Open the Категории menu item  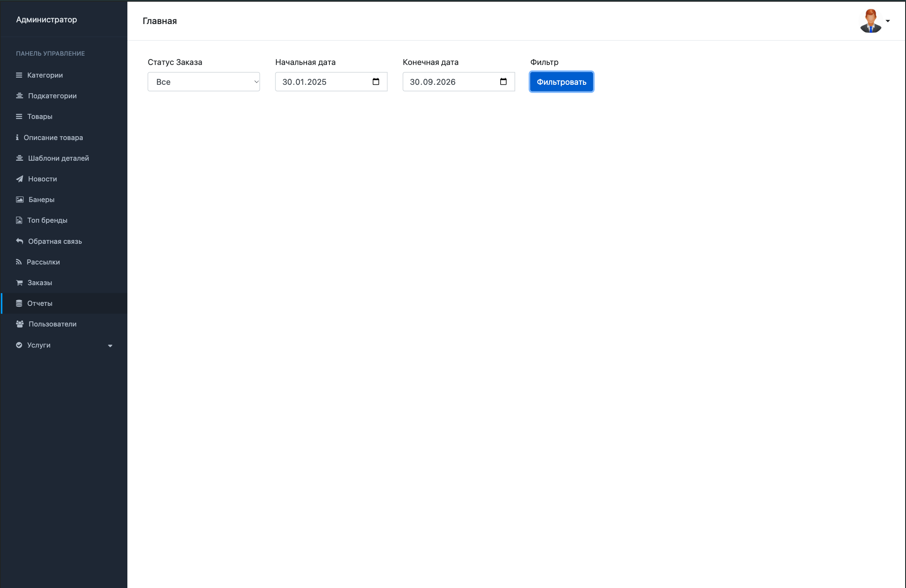[64, 75]
